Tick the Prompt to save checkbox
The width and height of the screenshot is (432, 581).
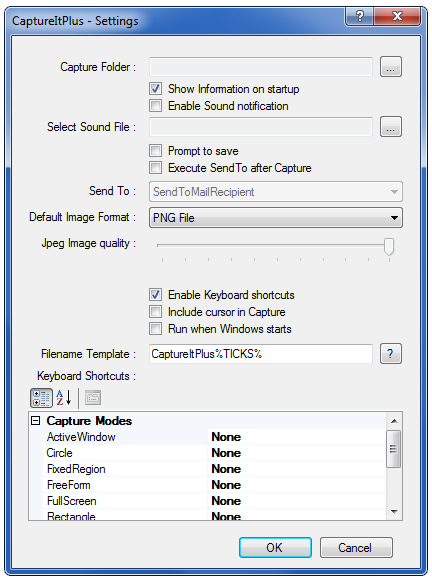155,151
